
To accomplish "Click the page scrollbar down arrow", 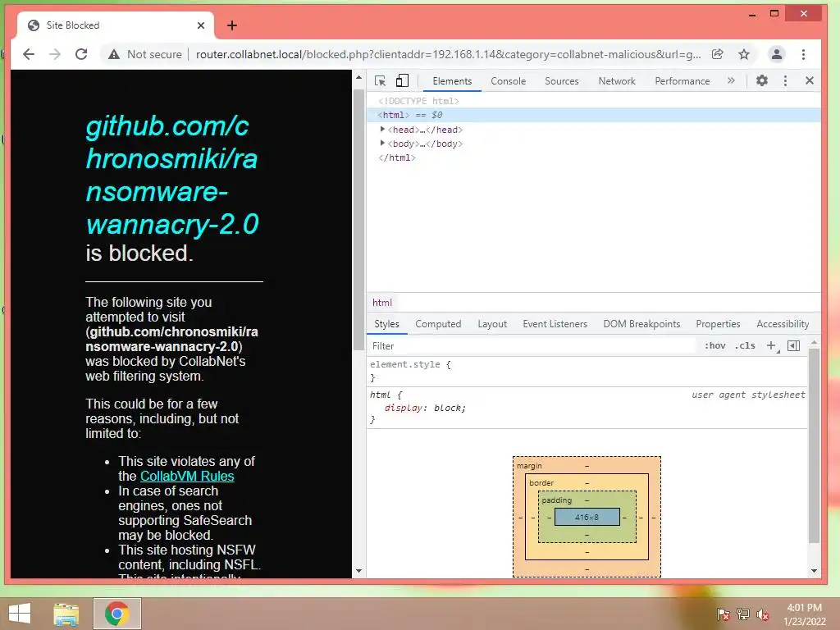I will point(358,572).
